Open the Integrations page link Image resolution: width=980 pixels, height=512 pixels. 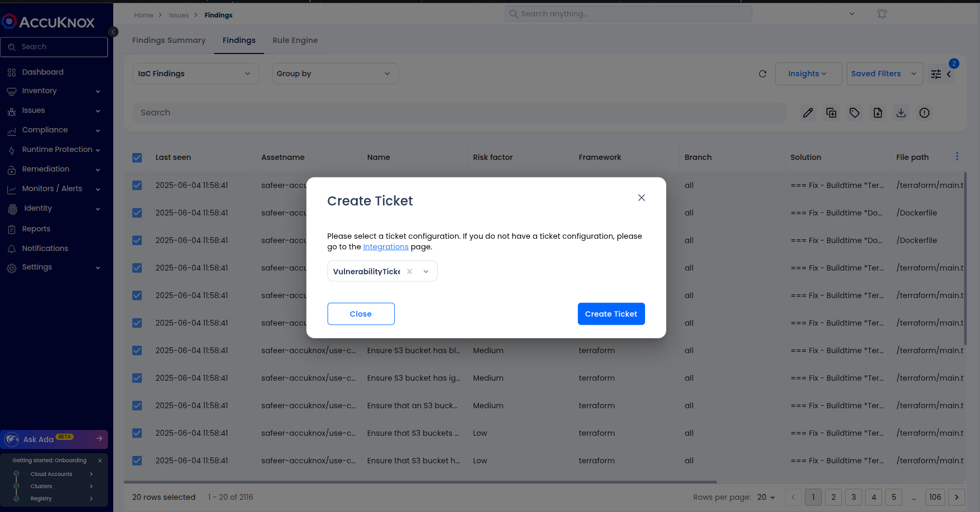[385, 247]
